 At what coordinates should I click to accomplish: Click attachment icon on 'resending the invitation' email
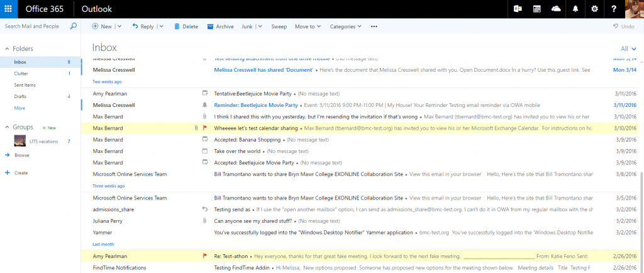204,116
